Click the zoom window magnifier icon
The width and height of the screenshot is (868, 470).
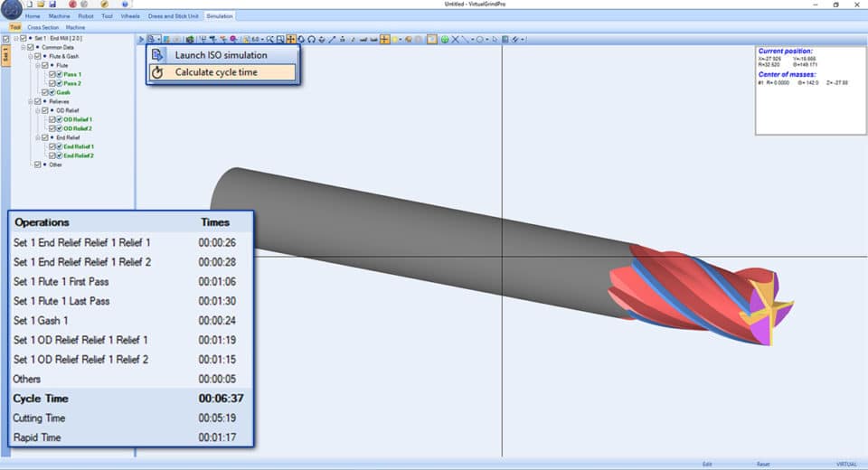tap(280, 39)
